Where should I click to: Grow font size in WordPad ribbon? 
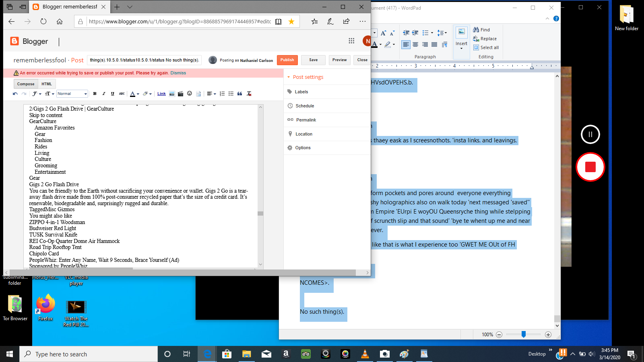click(383, 33)
